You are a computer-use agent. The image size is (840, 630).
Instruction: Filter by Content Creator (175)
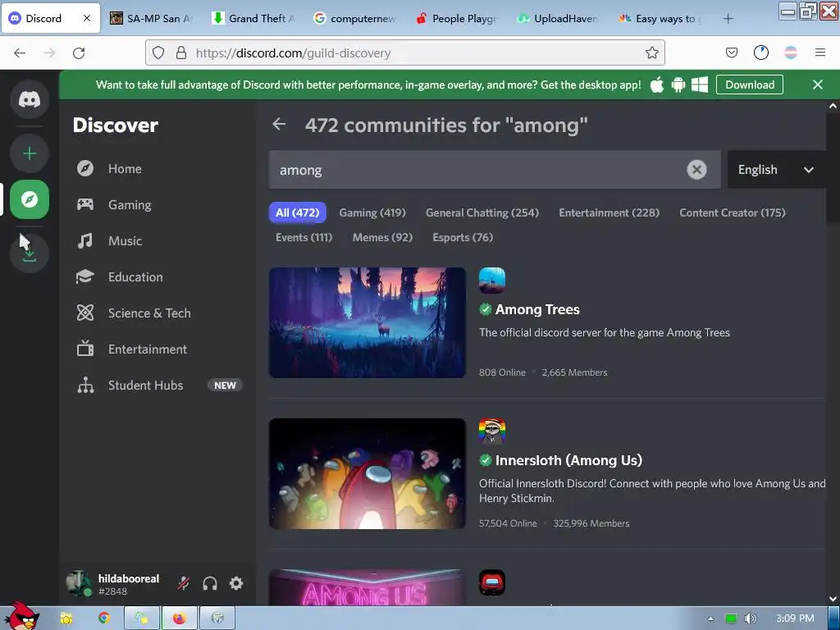click(733, 212)
